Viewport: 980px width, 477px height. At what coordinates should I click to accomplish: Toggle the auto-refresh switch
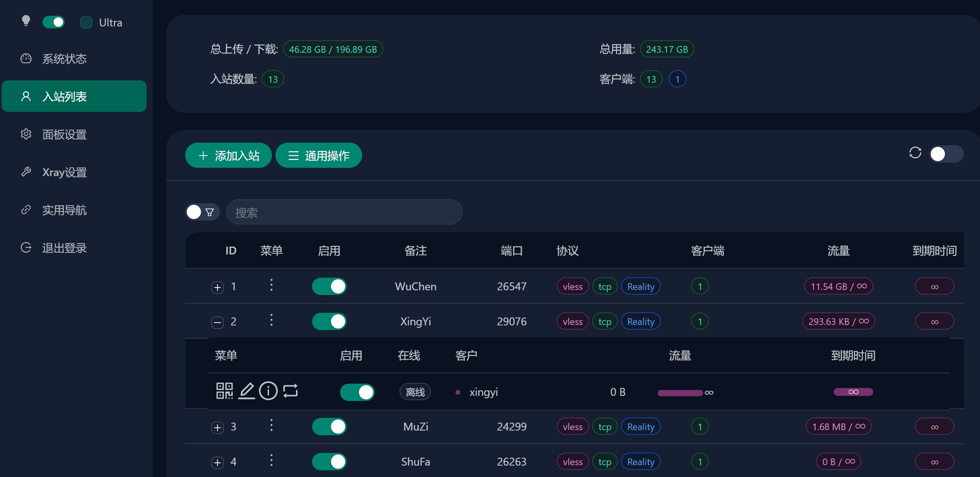(x=946, y=154)
